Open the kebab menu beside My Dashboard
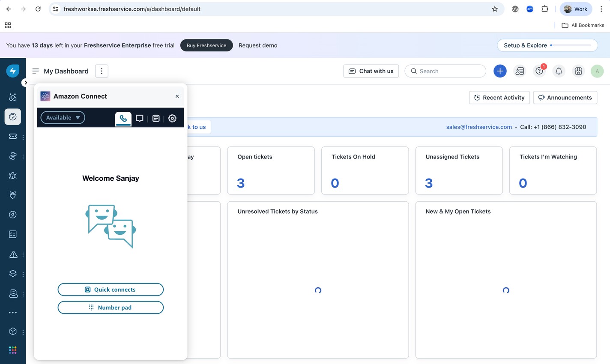Screen dimensions: 610x364 pos(102,71)
